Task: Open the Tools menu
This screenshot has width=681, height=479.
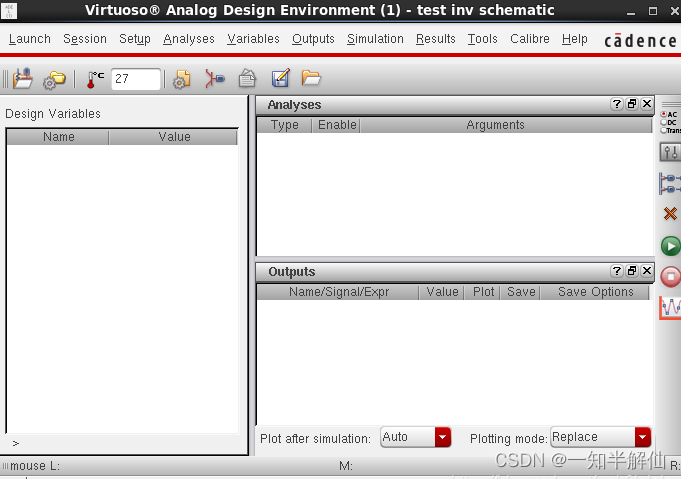Action: click(x=483, y=39)
